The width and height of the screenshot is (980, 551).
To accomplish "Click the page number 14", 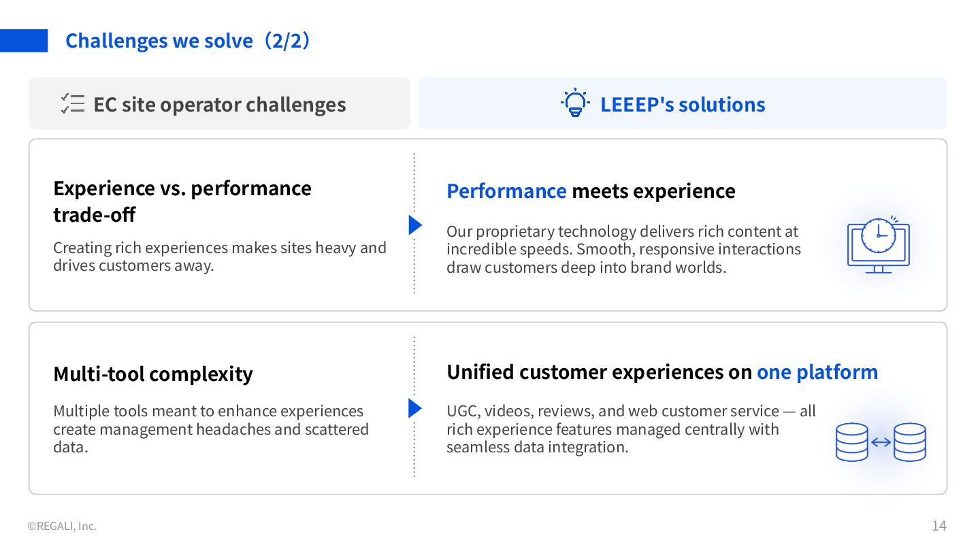I will [x=938, y=526].
